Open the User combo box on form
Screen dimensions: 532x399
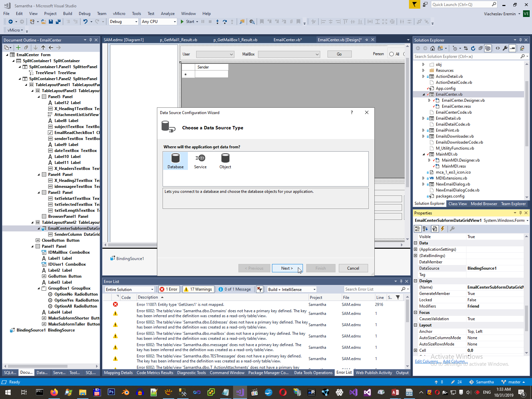click(215, 54)
